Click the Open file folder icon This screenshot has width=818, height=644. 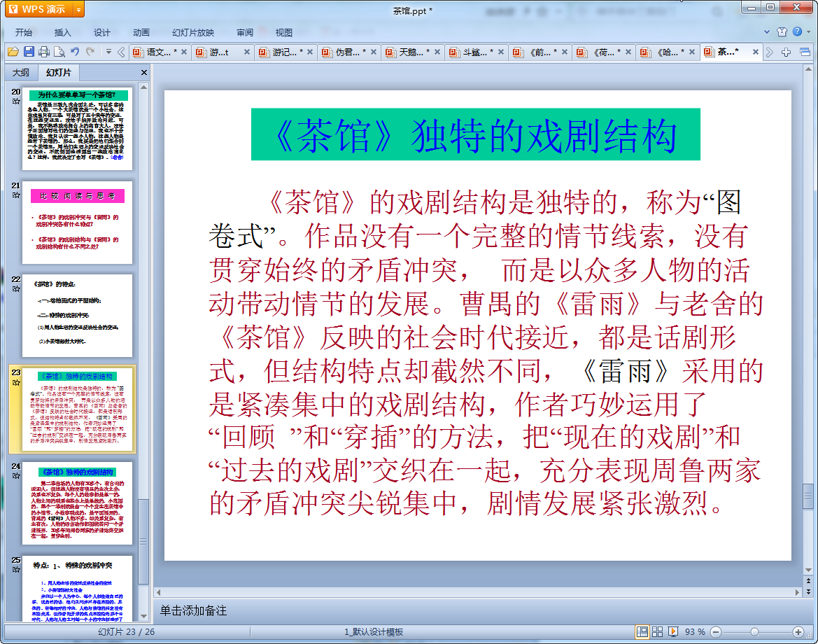(x=13, y=52)
